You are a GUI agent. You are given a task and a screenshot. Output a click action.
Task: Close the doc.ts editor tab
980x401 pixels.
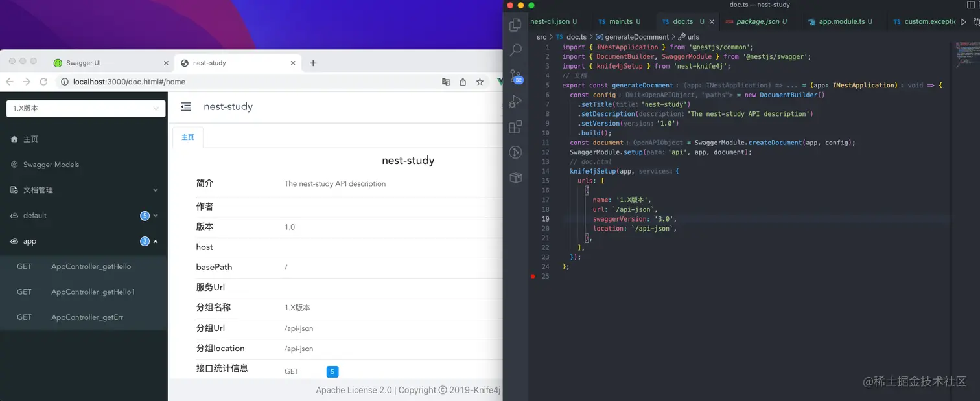[x=712, y=21]
